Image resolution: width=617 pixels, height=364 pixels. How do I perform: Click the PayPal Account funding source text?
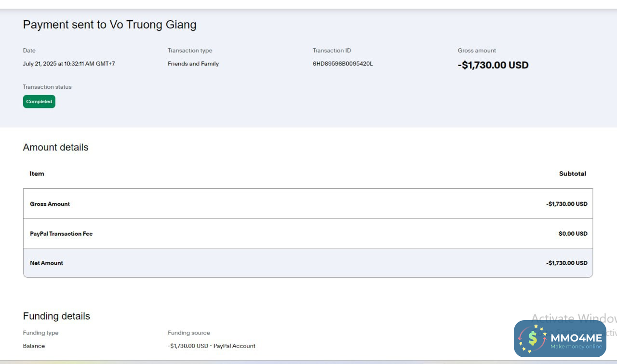click(234, 346)
